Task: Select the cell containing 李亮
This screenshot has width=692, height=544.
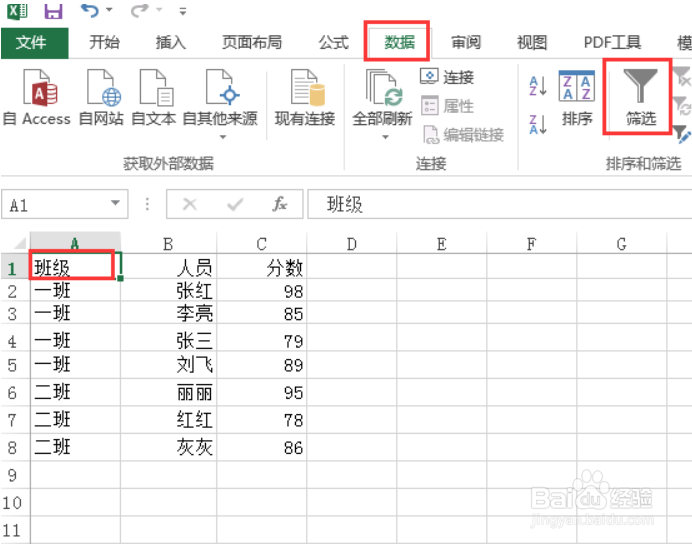Action: click(169, 313)
